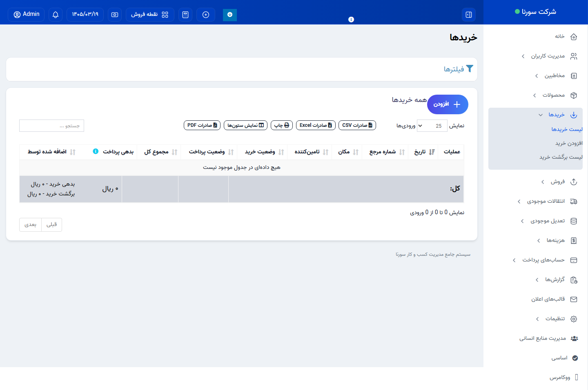588x390 pixels.
Task: Click the receipt icon for هزینه‌ها
Action: click(574, 241)
